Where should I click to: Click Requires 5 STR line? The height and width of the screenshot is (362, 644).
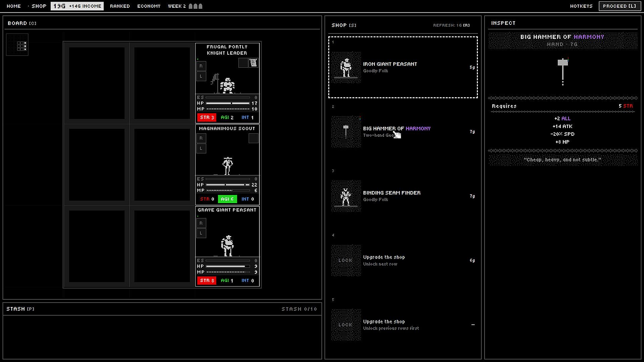(x=562, y=106)
